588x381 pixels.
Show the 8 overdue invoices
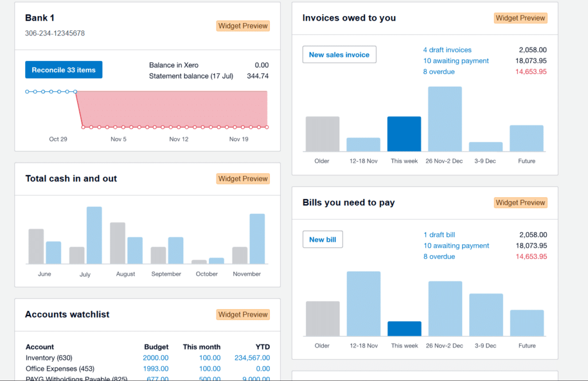coord(439,71)
